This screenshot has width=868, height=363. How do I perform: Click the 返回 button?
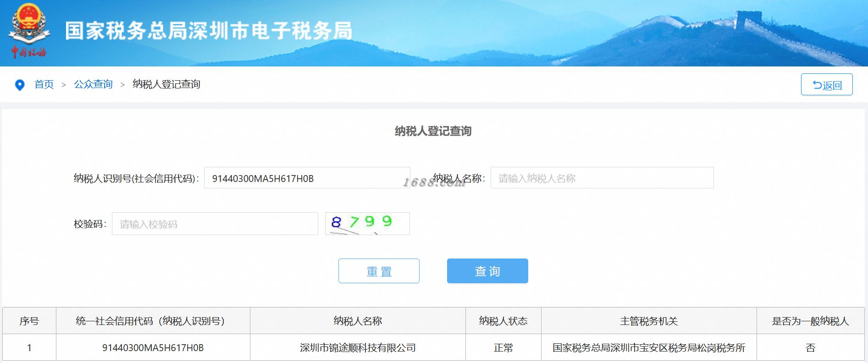(x=827, y=84)
